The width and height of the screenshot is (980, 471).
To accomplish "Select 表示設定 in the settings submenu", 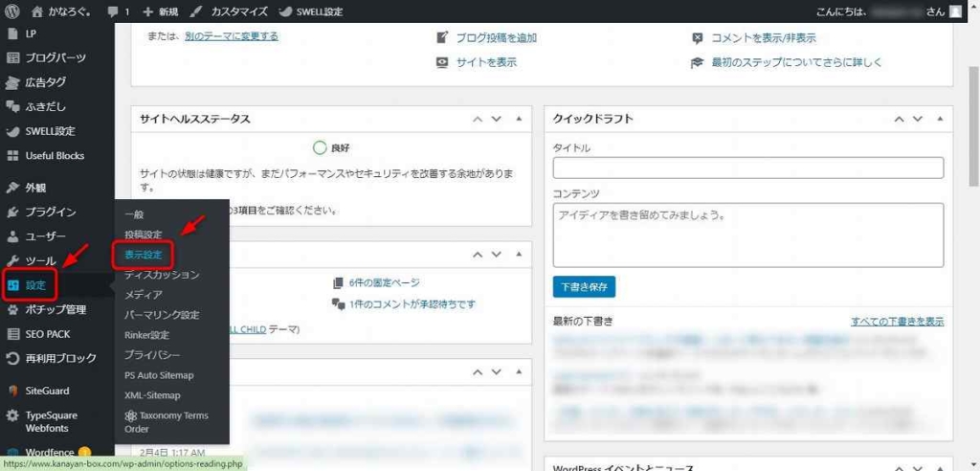I will (143, 255).
